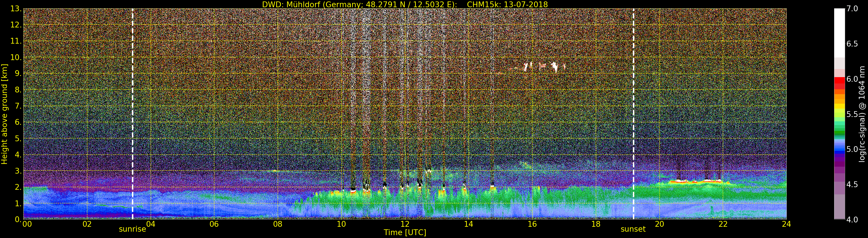Click the '10' time tick label

341,224
